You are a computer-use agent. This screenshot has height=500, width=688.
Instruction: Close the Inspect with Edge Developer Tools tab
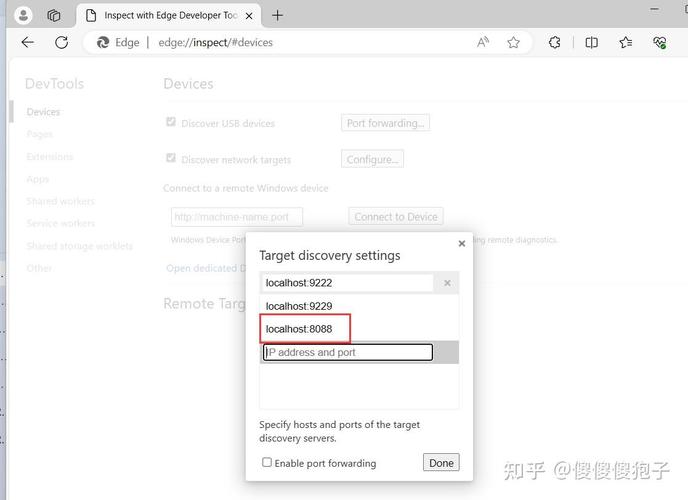coord(249,16)
